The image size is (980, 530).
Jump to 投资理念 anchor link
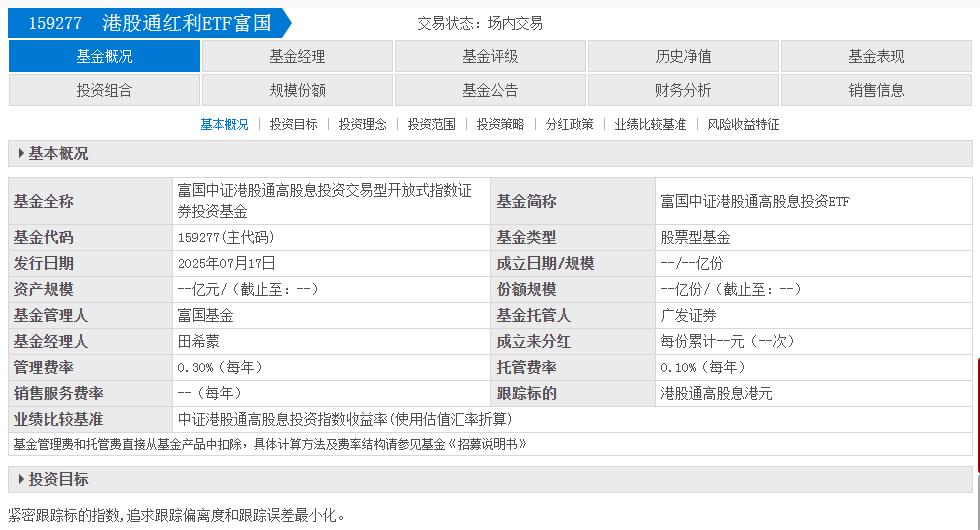tap(362, 124)
